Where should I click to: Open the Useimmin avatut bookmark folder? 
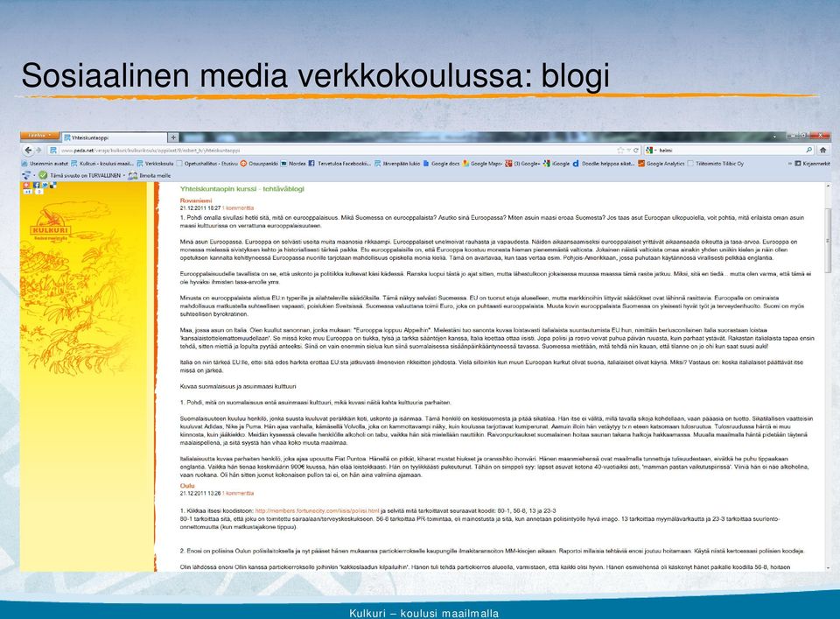click(45, 164)
